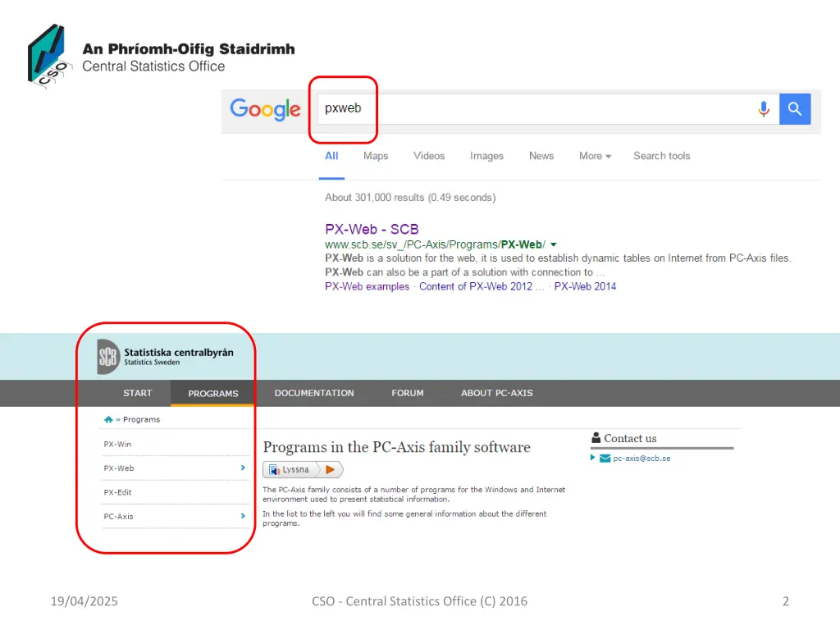
Task: Go to home via breadcrumb house icon
Action: point(108,419)
